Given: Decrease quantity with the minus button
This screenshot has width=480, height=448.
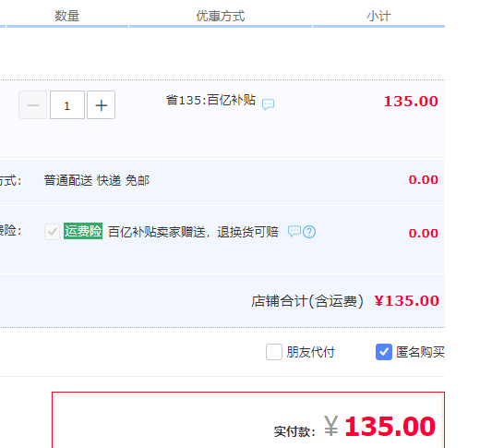Looking at the screenshot, I should click(x=33, y=105).
